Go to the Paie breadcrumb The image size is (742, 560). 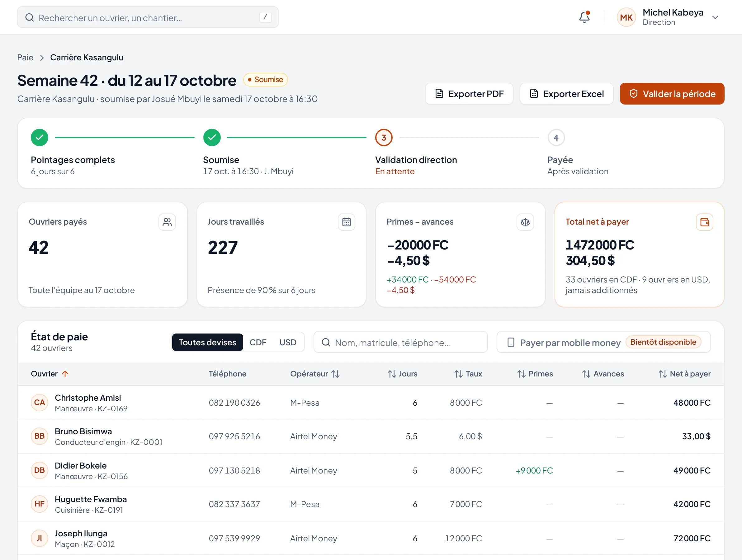click(x=25, y=58)
